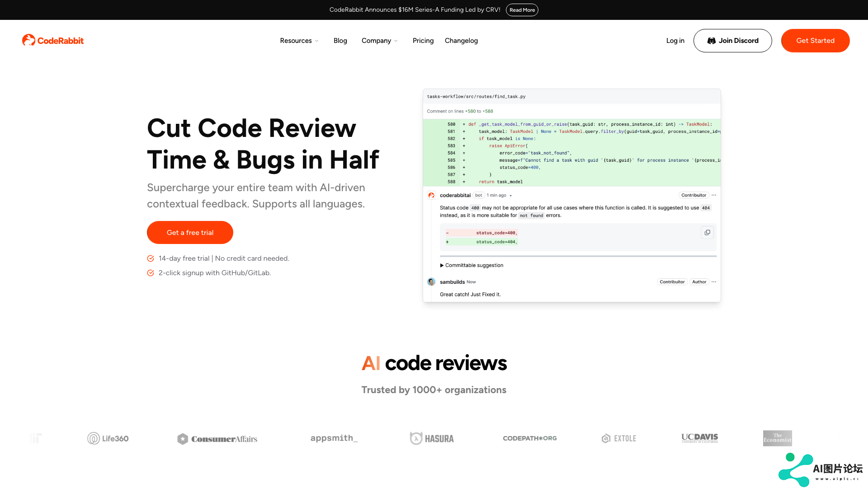Copy the suggested code with copy icon
Image resolution: width=868 pixels, height=488 pixels.
(x=708, y=232)
